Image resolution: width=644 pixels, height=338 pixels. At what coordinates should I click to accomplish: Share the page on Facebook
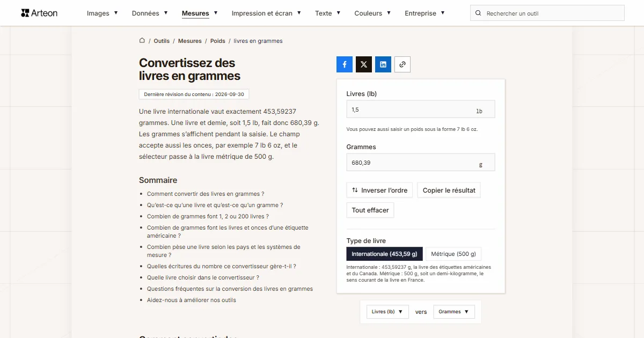pyautogui.click(x=345, y=64)
